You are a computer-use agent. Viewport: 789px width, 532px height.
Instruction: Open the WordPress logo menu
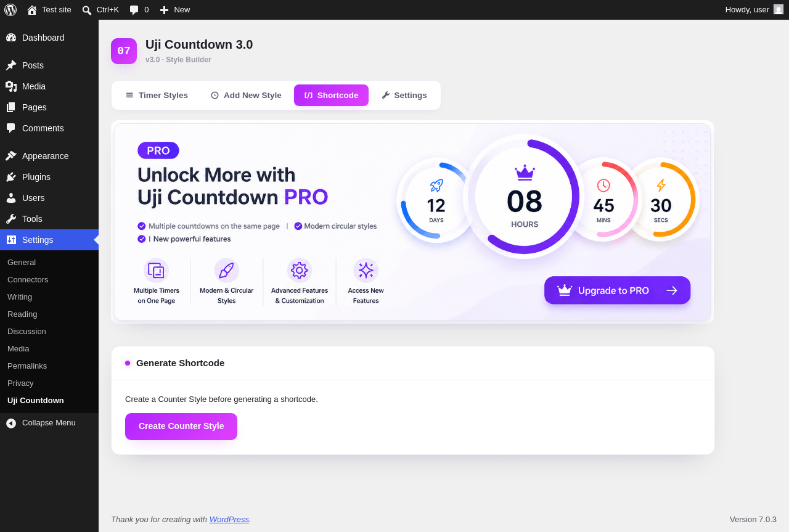[x=10, y=10]
